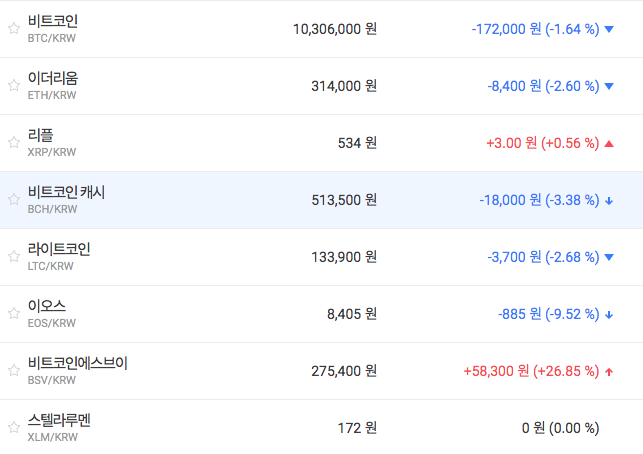Click the red up arrow in BSV row
The height and width of the screenshot is (454, 643).
click(x=609, y=372)
